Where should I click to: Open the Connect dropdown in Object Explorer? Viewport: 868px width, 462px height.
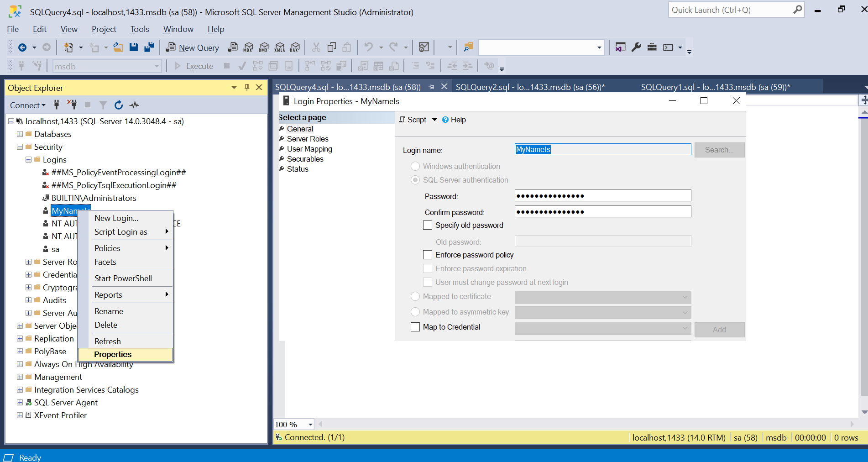(27, 105)
